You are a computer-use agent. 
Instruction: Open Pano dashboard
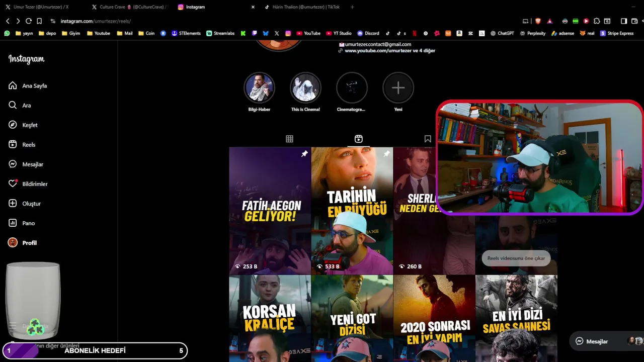coord(22,223)
